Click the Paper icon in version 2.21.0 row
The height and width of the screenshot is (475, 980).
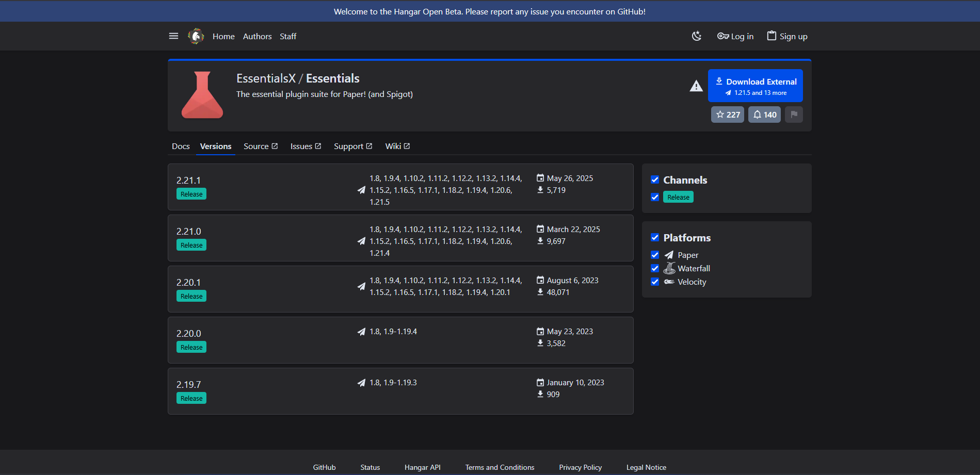click(361, 241)
